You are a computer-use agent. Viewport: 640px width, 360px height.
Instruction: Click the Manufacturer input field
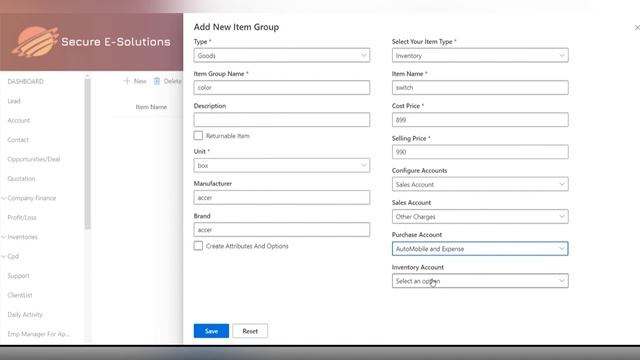point(282,198)
